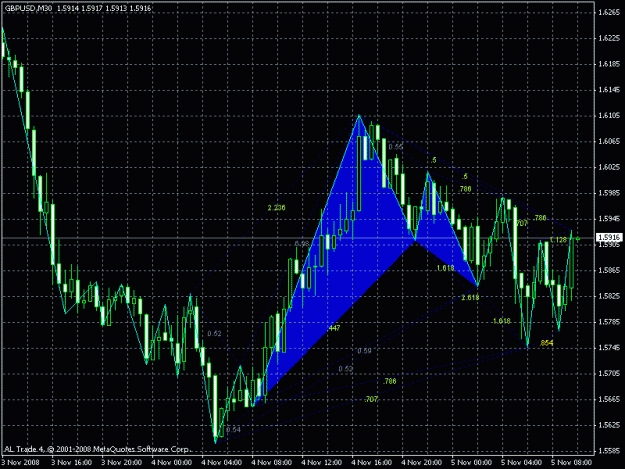Click the 0.55 ratio label

(x=395, y=147)
